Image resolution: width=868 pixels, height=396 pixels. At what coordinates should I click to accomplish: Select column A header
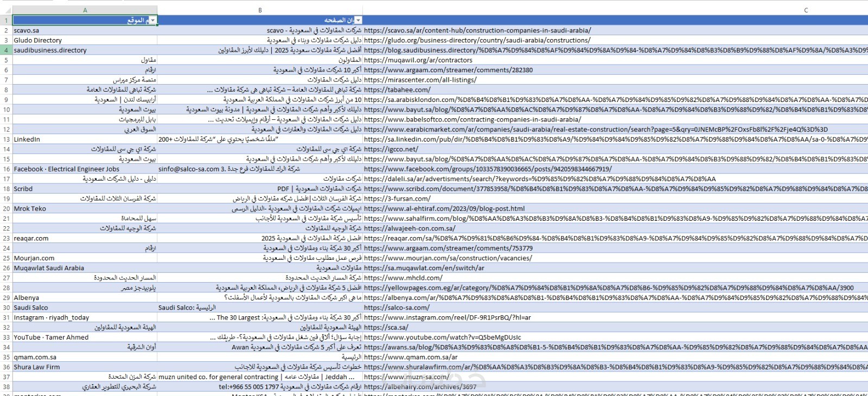tap(85, 10)
